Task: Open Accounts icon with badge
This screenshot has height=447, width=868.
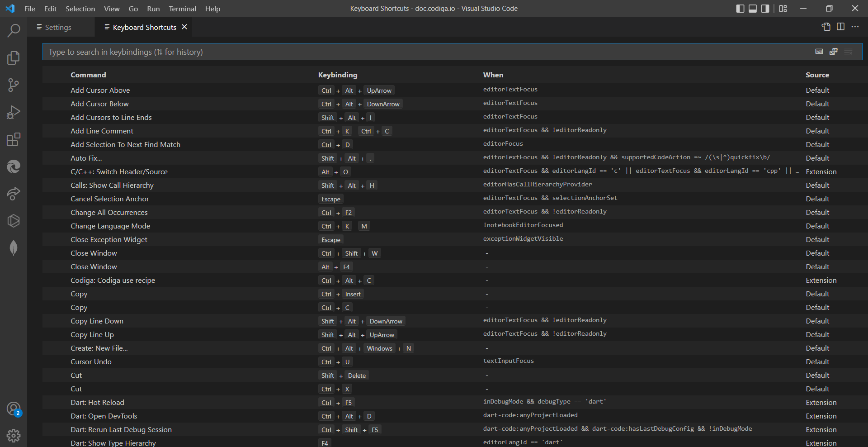Action: point(14,409)
